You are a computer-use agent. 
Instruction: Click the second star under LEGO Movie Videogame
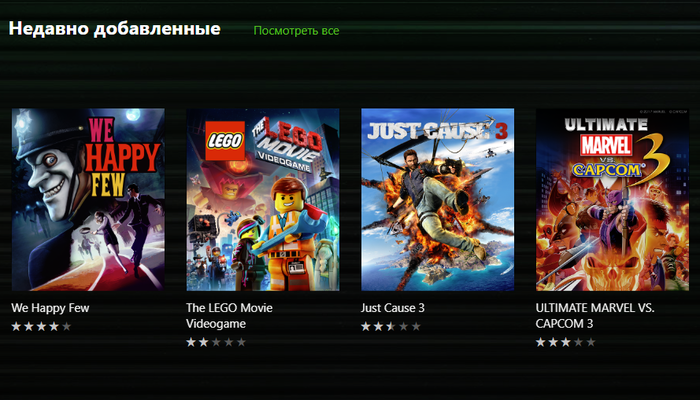coord(204,342)
